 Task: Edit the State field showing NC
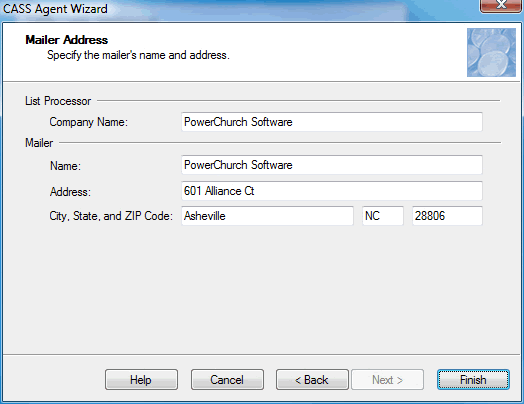pos(383,216)
